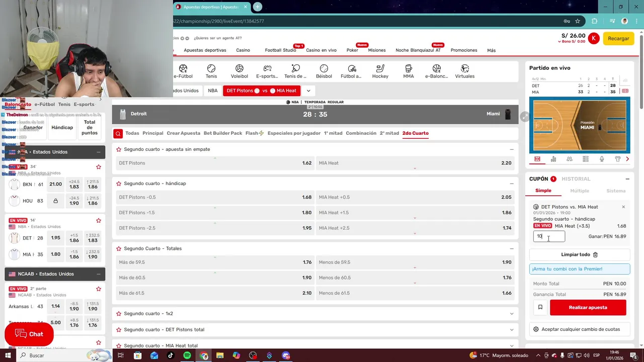Click the trash icon beside Limpiar todo
The width and height of the screenshot is (644, 362).
pos(596,255)
